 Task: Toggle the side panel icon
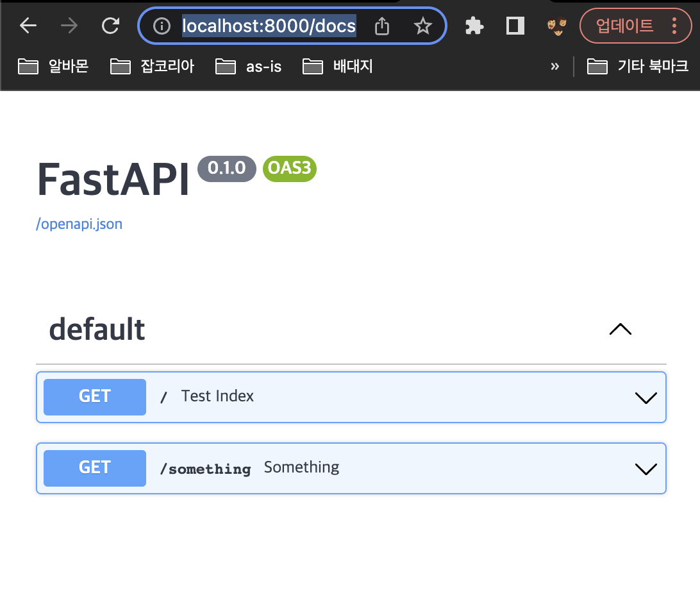point(515,26)
